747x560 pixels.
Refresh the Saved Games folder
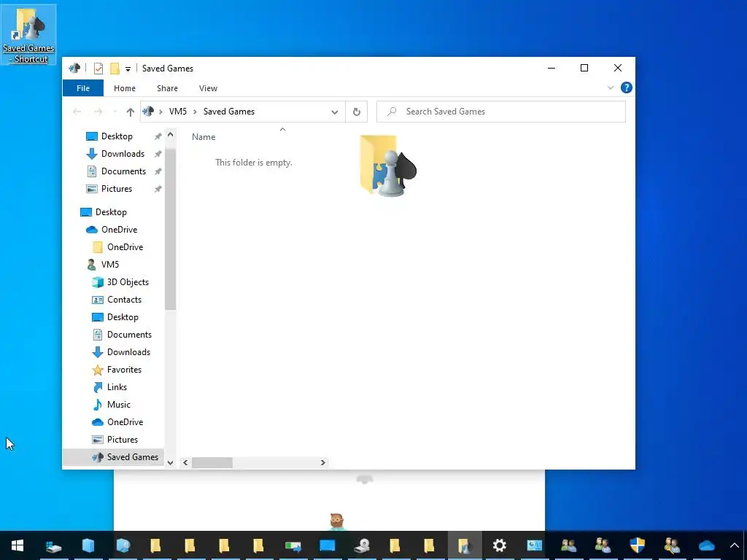pos(356,112)
